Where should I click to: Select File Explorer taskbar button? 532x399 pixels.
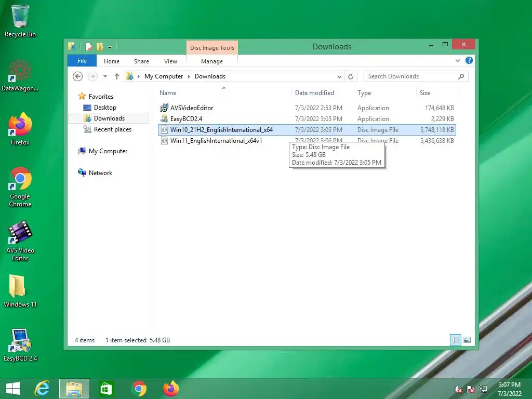74,389
